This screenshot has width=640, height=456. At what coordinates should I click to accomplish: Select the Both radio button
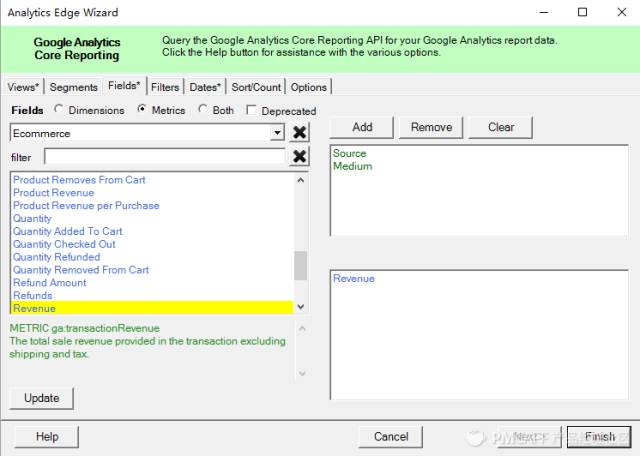[x=202, y=109]
